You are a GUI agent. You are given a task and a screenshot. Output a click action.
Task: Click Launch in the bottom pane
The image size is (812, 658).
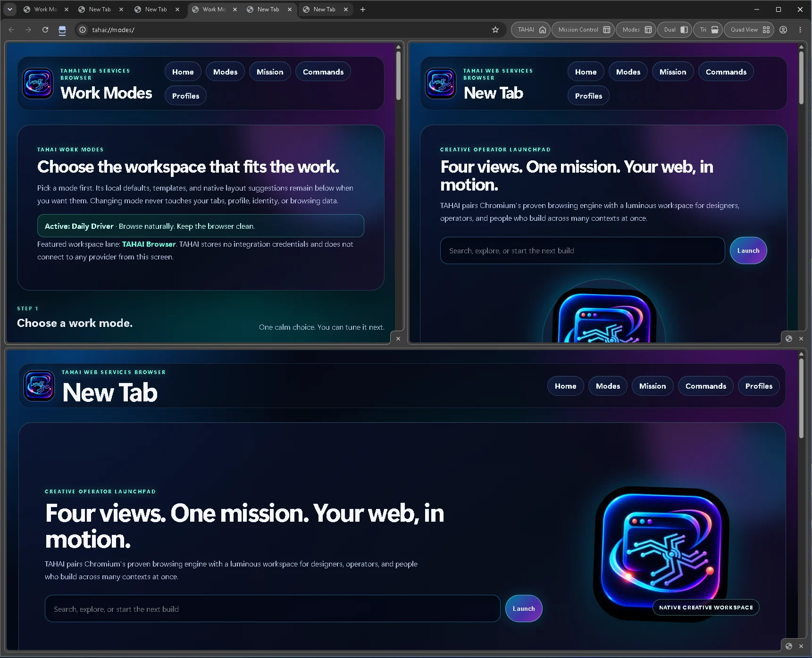point(524,608)
